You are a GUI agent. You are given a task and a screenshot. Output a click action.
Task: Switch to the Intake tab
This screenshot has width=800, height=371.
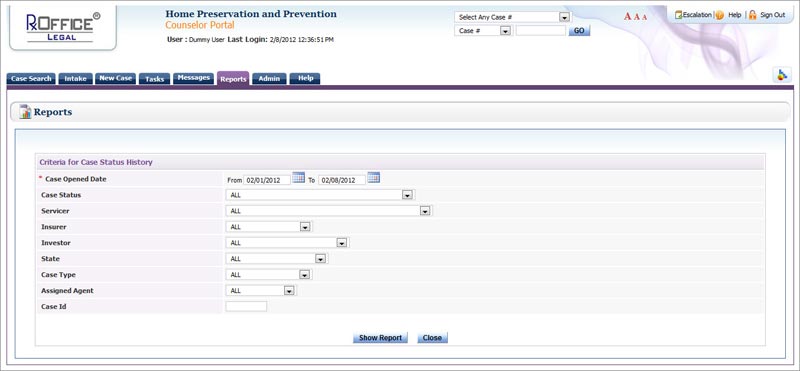click(x=76, y=79)
